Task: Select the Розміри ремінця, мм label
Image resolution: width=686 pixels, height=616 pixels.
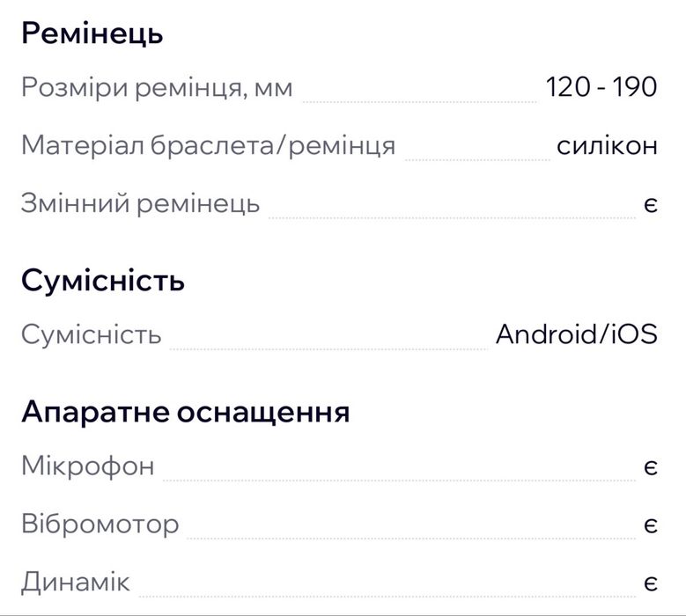Action: 157,88
